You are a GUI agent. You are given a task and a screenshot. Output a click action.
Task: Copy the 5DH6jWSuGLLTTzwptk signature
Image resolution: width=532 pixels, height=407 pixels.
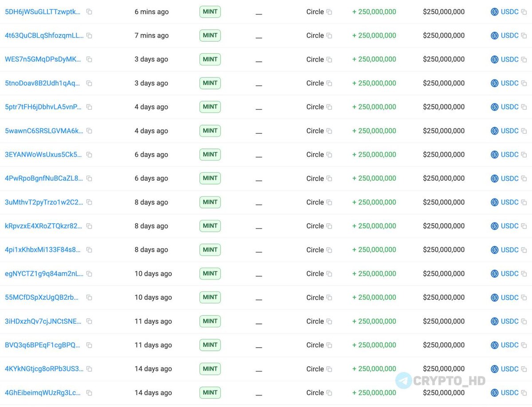tap(89, 12)
